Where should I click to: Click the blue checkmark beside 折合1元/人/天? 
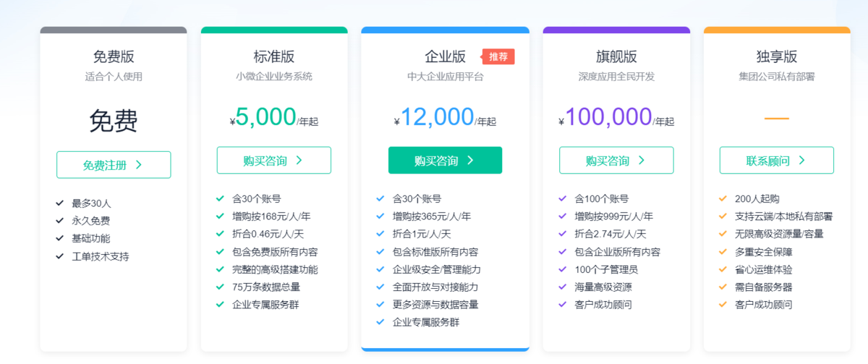click(x=380, y=234)
